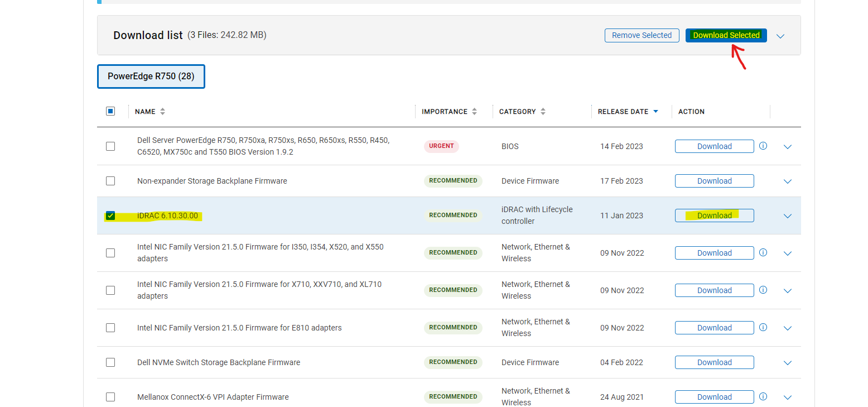The image size is (868, 407).
Task: Sort by Release Date descending arrow
Action: (655, 112)
